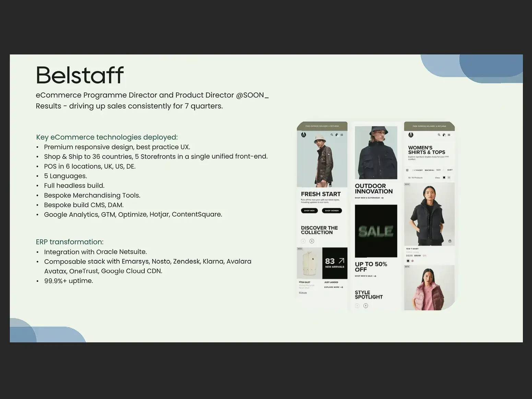Image resolution: width=532 pixels, height=399 pixels.
Task: Click the Fresh Start hero model photo
Action: [x=322, y=159]
